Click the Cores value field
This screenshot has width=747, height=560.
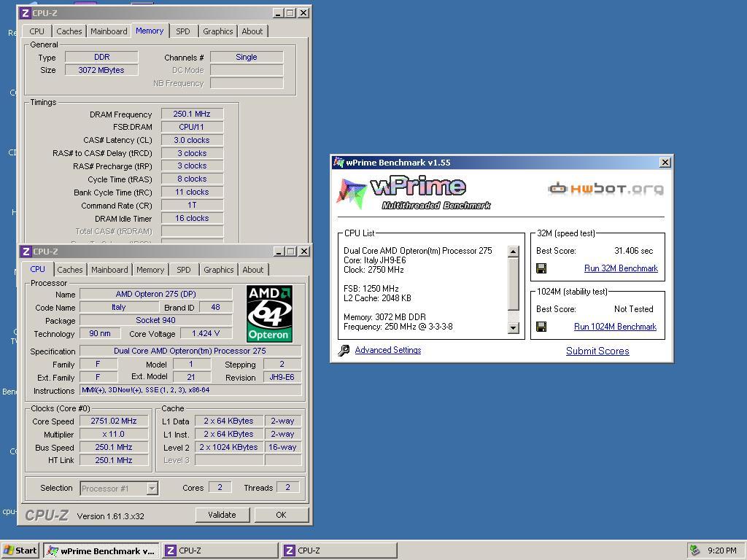click(220, 487)
